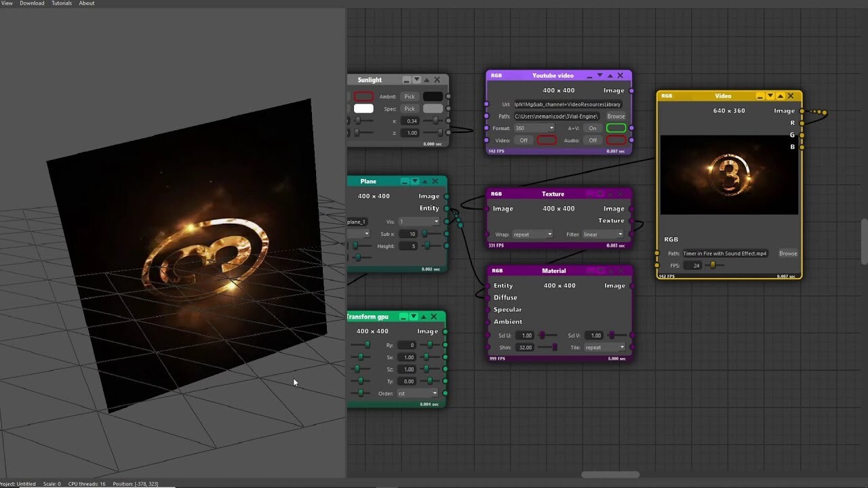Viewport: 868px width, 488px height.
Task: Click the down triangle on the Sunlight node header
Action: click(416, 79)
